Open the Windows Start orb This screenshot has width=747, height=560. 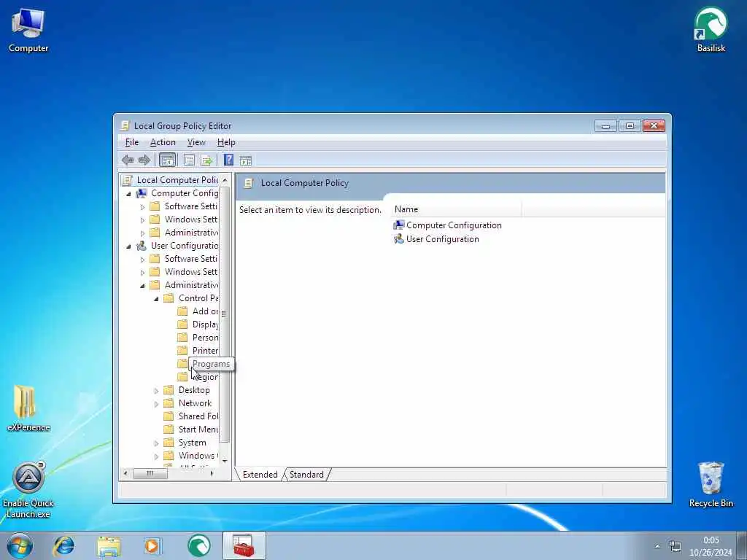point(20,545)
